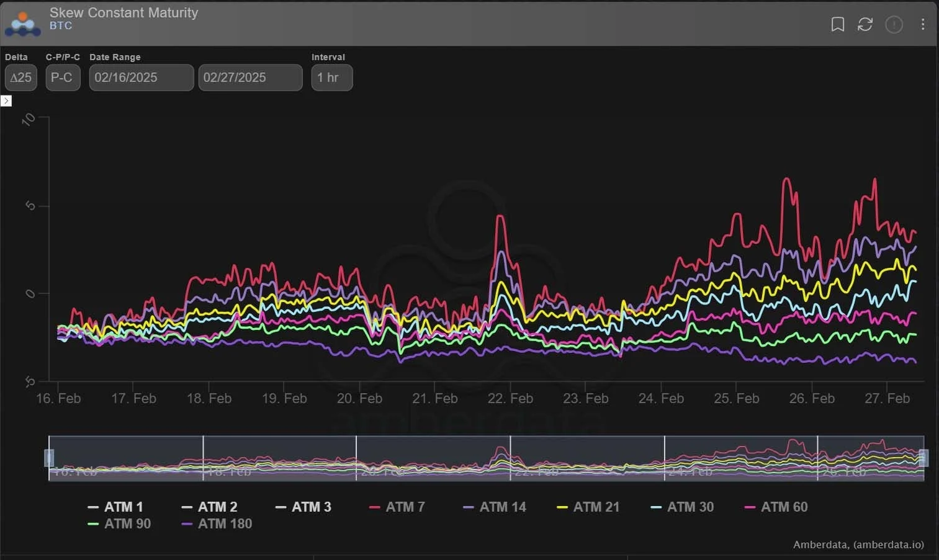The width and height of the screenshot is (939, 560).
Task: Click the left range navigator handle
Action: coord(49,458)
